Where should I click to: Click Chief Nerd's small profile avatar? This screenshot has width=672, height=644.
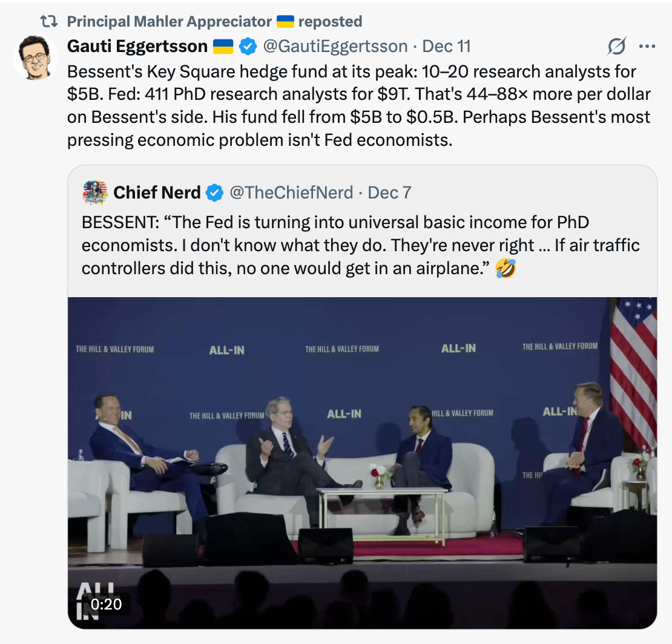[x=95, y=192]
